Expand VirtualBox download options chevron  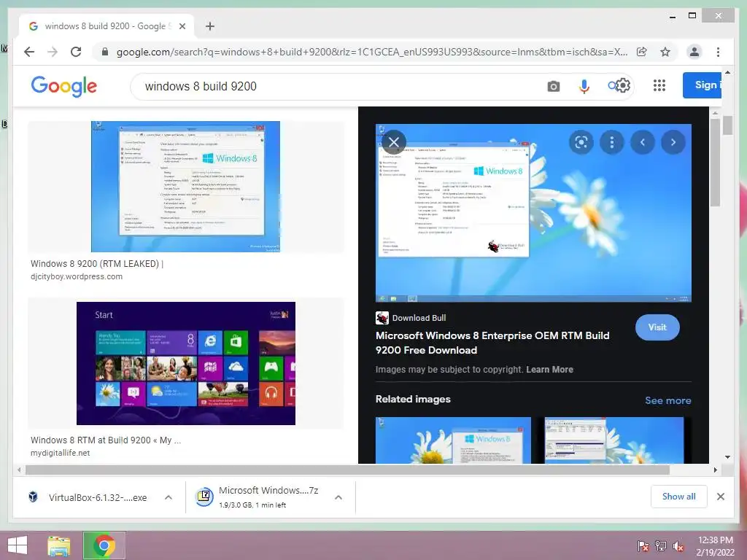(x=169, y=497)
